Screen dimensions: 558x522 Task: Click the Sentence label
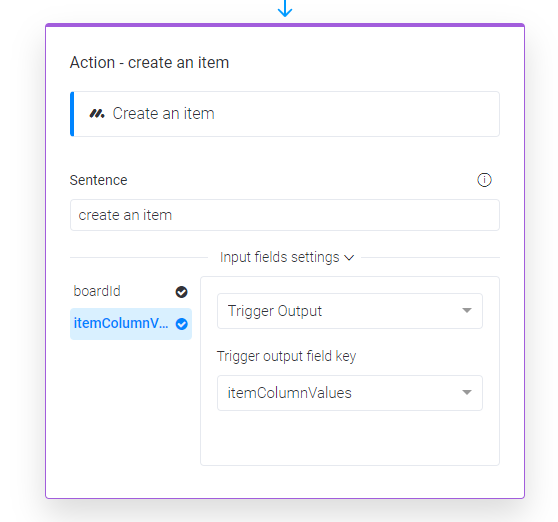(98, 180)
